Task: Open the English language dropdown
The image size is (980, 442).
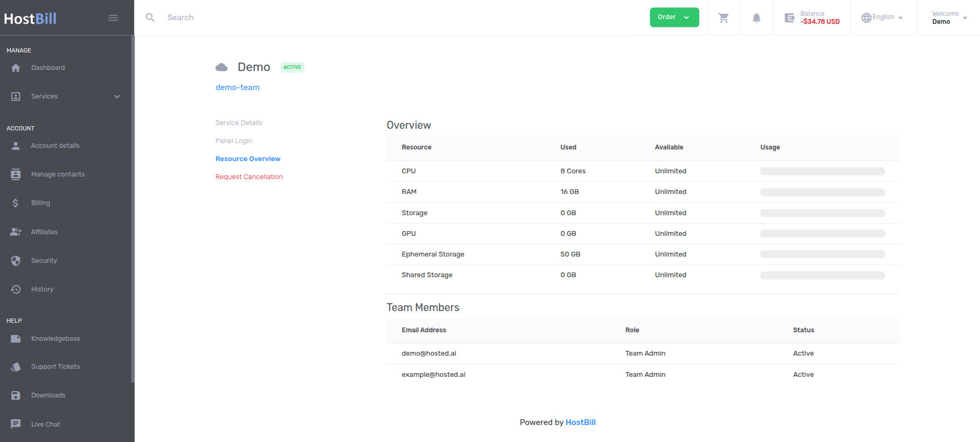Action: [882, 17]
